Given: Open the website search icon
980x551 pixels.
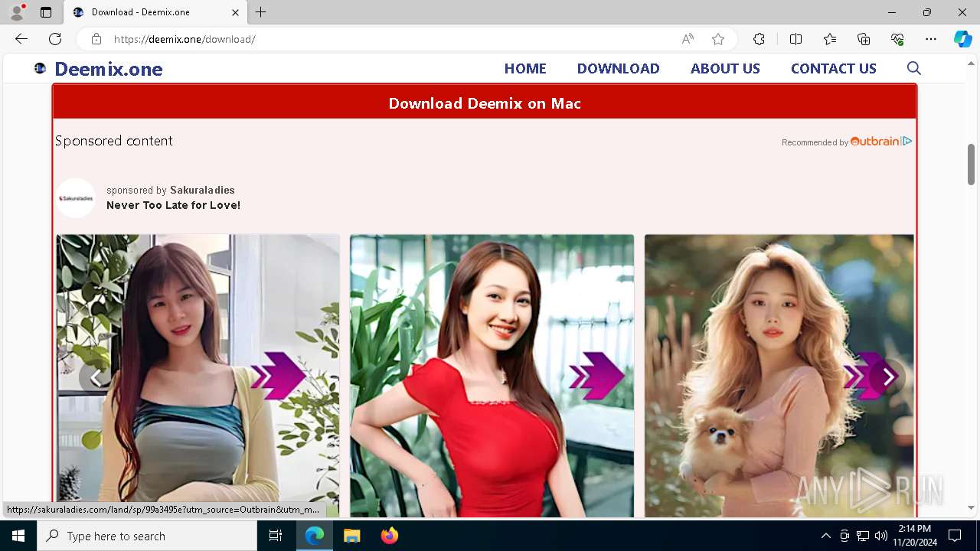Looking at the screenshot, I should coord(913,68).
